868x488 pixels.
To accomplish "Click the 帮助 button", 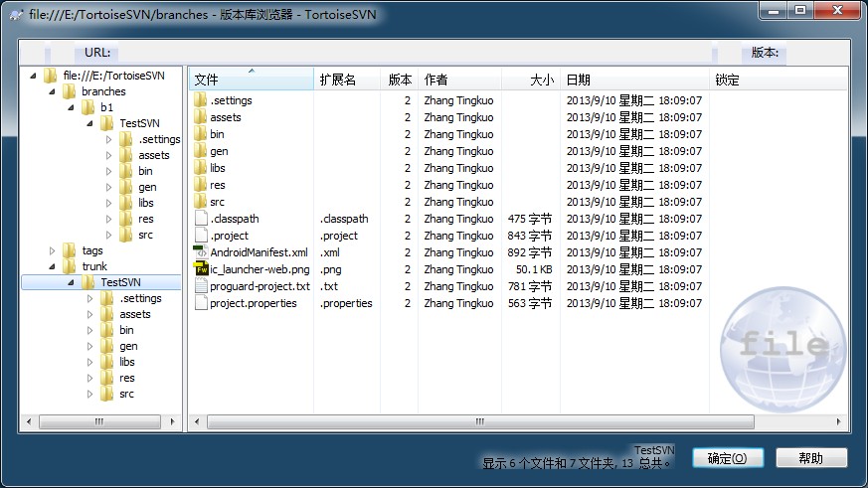I will click(811, 458).
